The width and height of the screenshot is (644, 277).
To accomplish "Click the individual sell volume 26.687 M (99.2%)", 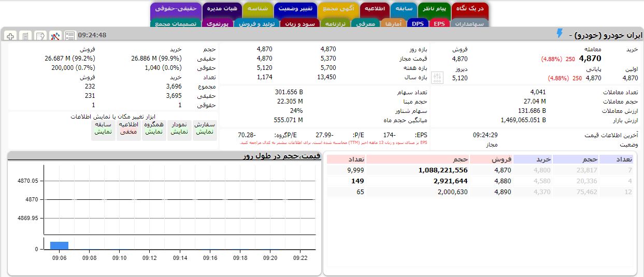I will (70, 58).
